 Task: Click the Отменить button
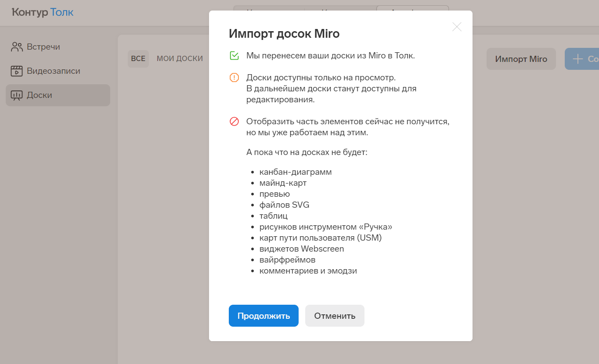click(x=335, y=316)
